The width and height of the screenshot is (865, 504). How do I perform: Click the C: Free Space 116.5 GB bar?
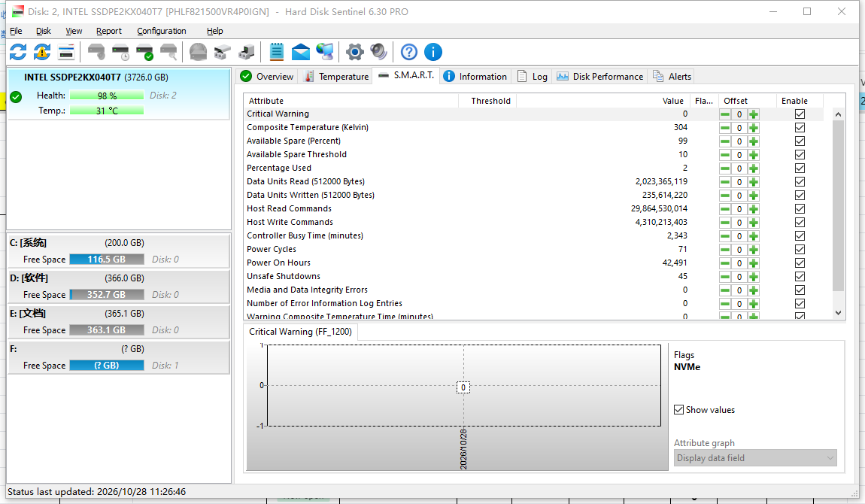[107, 260]
